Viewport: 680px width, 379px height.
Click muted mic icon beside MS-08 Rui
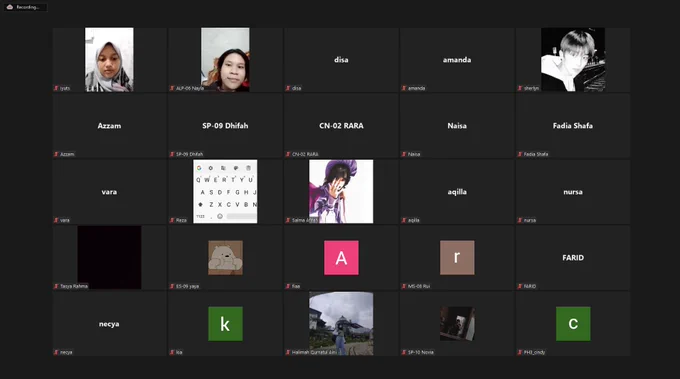[x=404, y=286]
